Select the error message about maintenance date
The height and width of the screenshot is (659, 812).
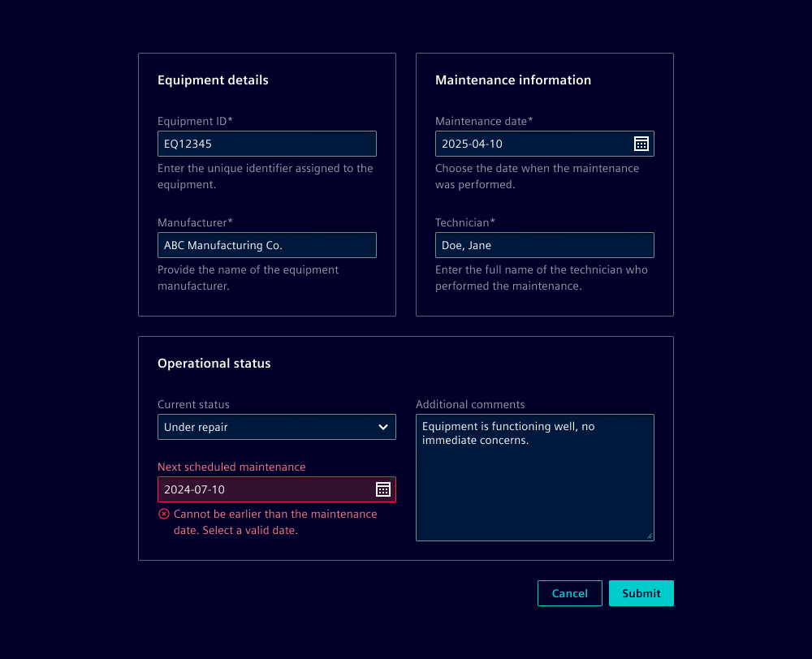[274, 522]
